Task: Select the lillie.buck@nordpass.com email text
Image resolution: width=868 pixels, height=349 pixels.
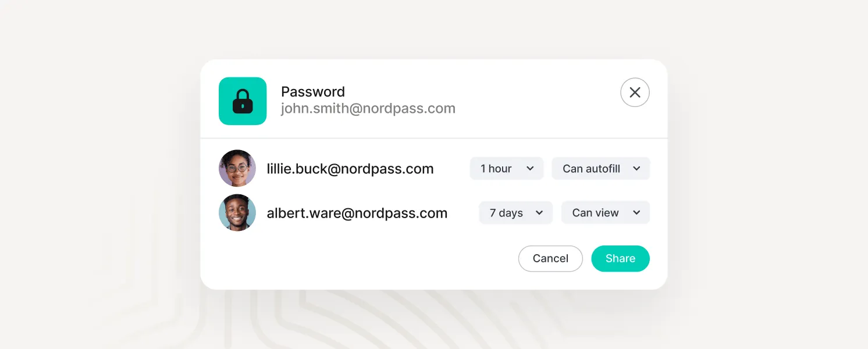Action: pyautogui.click(x=350, y=169)
